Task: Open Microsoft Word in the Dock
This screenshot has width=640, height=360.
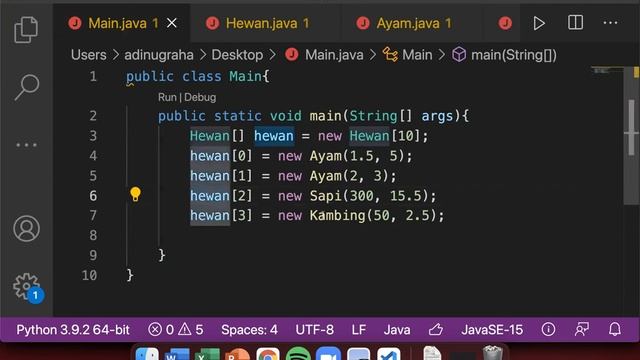Action: [x=177, y=354]
